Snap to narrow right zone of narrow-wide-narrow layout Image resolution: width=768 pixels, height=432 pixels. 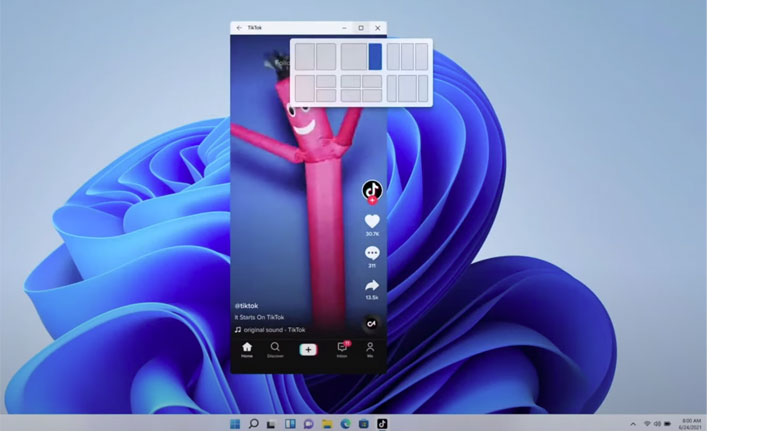click(423, 88)
